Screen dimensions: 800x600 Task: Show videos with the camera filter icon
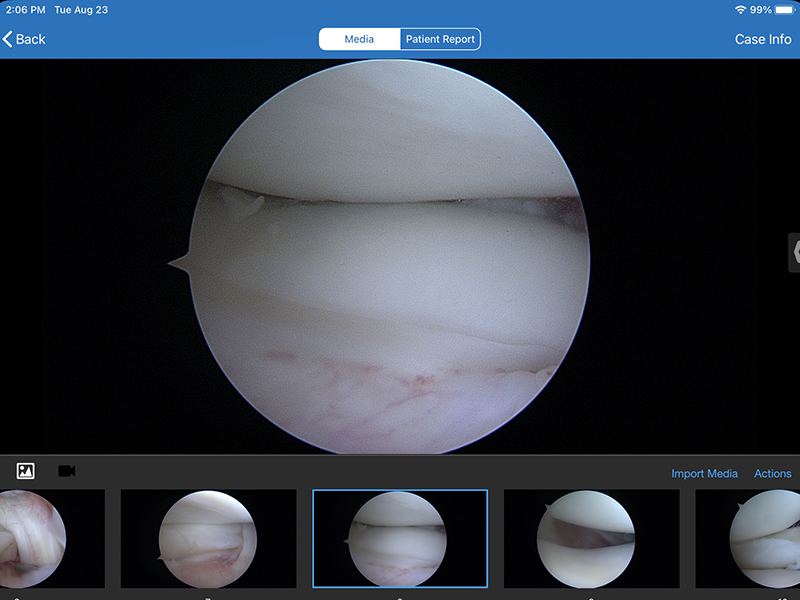67,471
